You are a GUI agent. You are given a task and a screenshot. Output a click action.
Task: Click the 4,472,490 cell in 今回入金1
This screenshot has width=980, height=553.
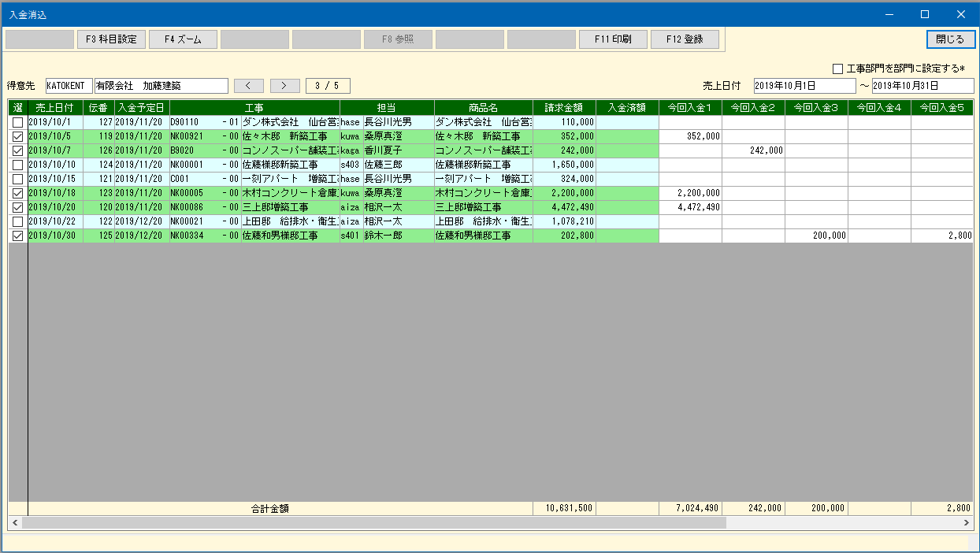pyautogui.click(x=690, y=207)
